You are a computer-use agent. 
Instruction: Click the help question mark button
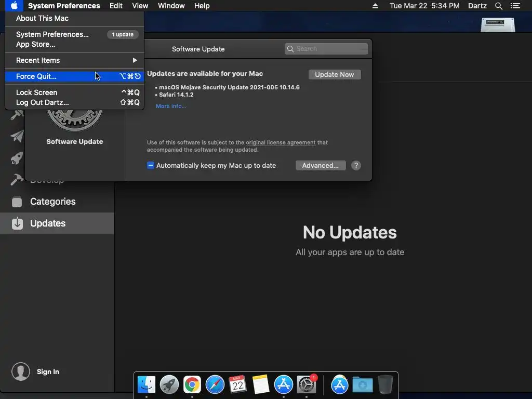point(356,166)
